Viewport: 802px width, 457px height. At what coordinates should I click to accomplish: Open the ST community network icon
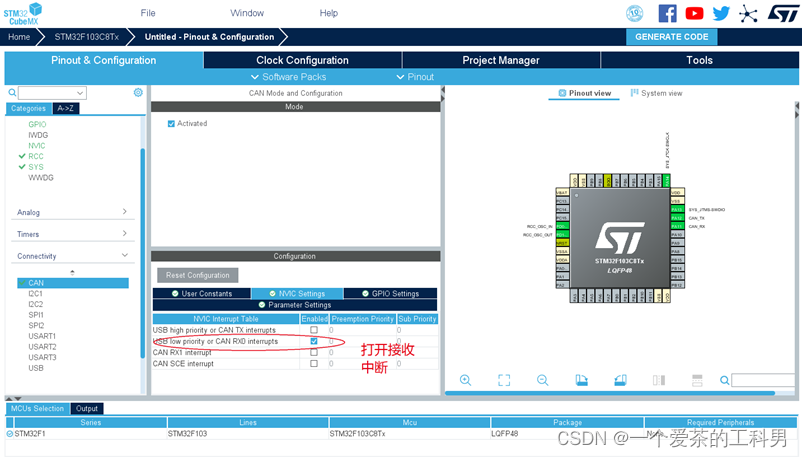pyautogui.click(x=748, y=13)
